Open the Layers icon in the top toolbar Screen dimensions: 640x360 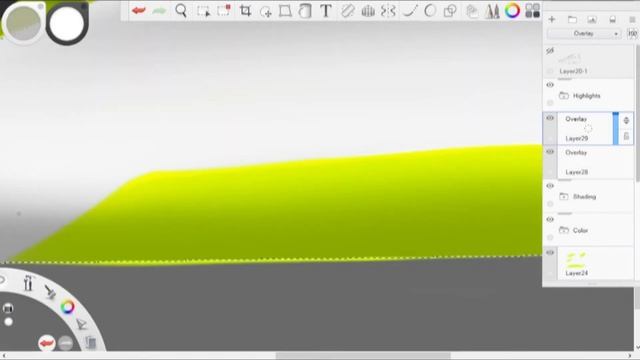click(x=471, y=11)
